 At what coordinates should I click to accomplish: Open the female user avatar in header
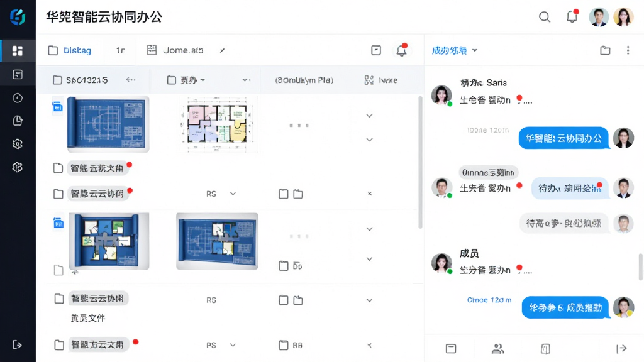tap(623, 17)
